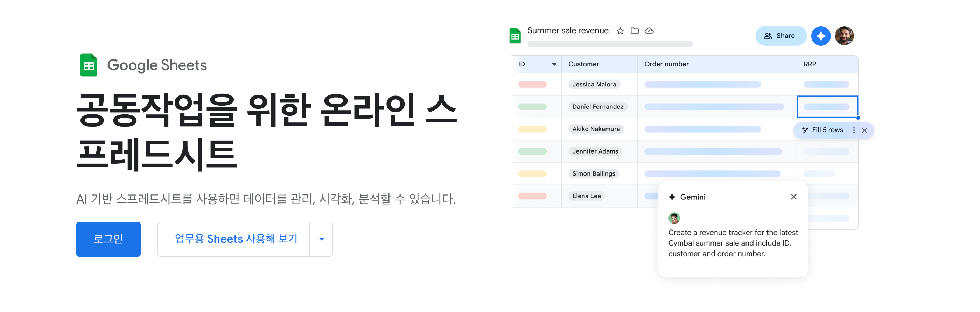The height and width of the screenshot is (312, 980).
Task: Open the three-dot menu on Fill 5 rows chip
Action: (854, 130)
